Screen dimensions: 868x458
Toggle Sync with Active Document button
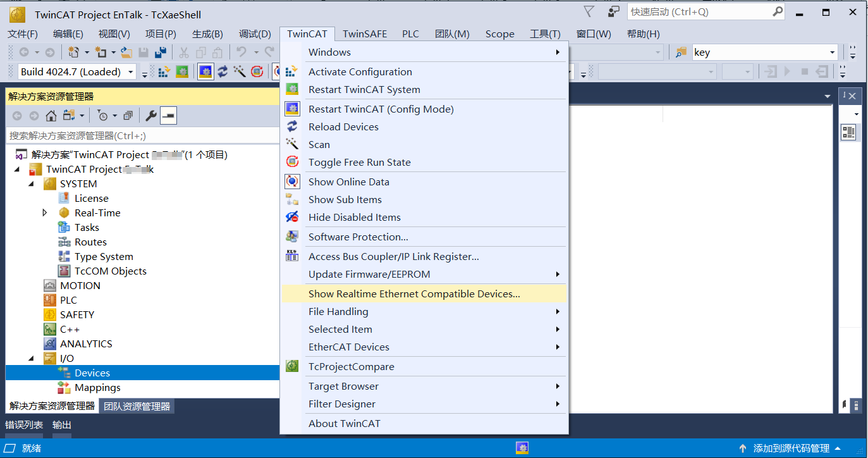pos(69,116)
